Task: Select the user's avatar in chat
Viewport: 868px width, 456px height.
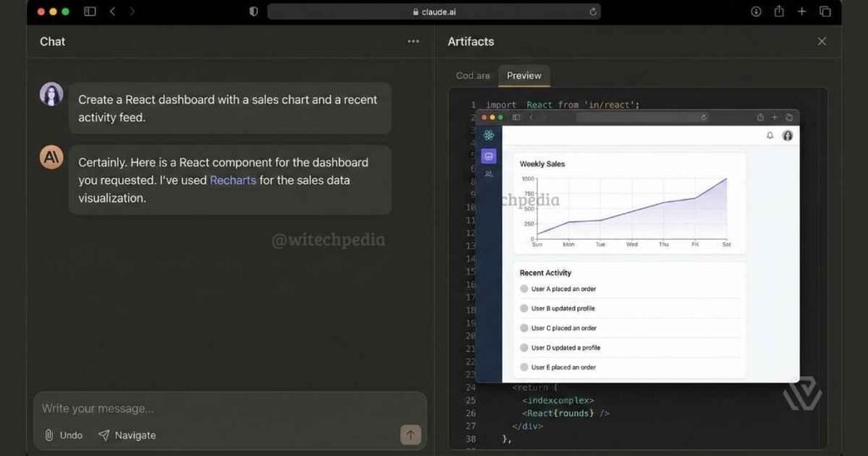Action: click(x=51, y=95)
